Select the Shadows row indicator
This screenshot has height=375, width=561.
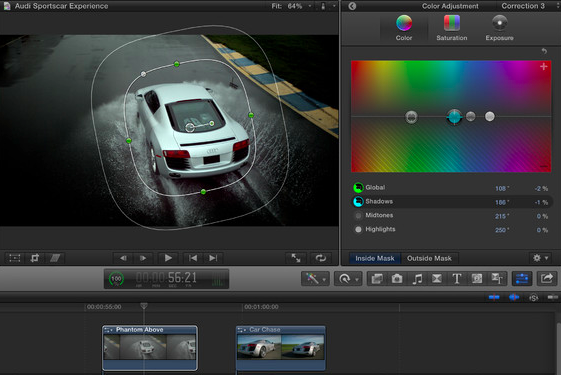pyautogui.click(x=358, y=201)
